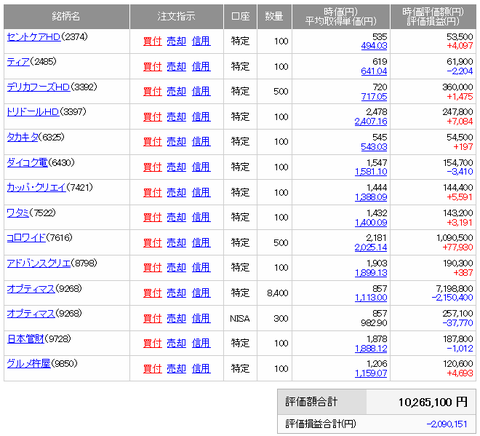480x436 pixels.
Task: Click 買付 for ダイコク電
Action: tap(152, 167)
